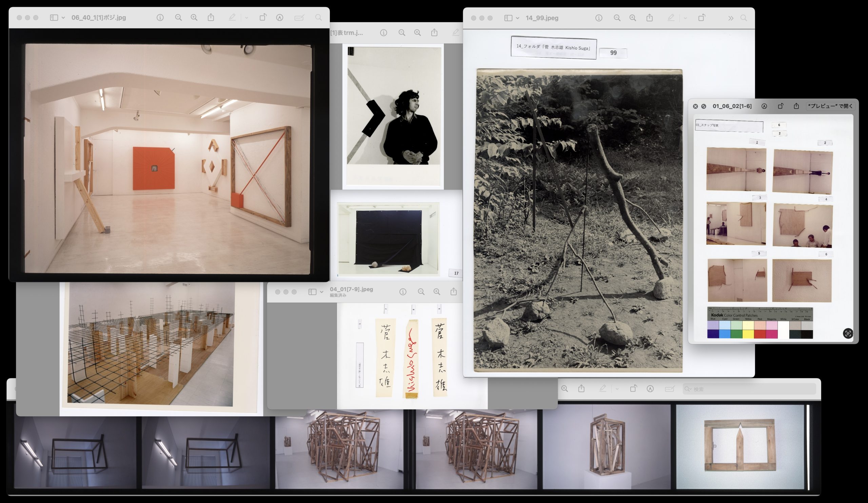Click the Live Text icon in Quick Look preview
Screen dimensions: 868x503
click(x=848, y=333)
